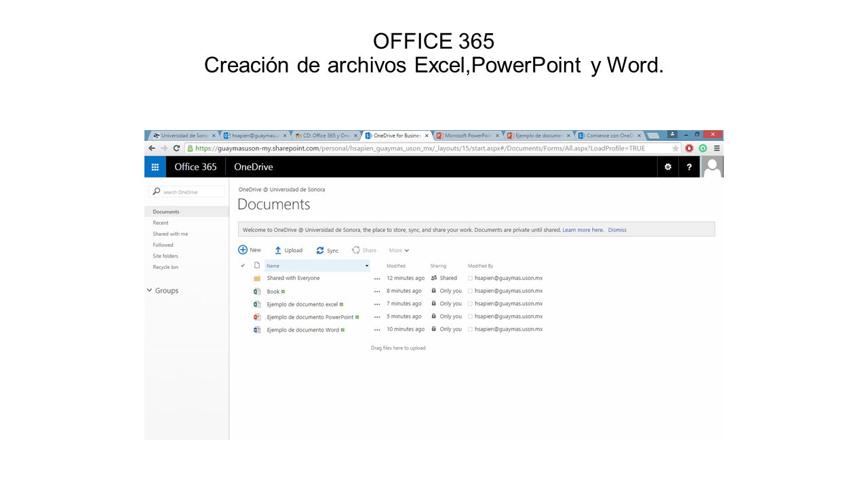Viewport: 868px width, 488px height.
Task: Click the Word file icon
Action: pos(257,330)
